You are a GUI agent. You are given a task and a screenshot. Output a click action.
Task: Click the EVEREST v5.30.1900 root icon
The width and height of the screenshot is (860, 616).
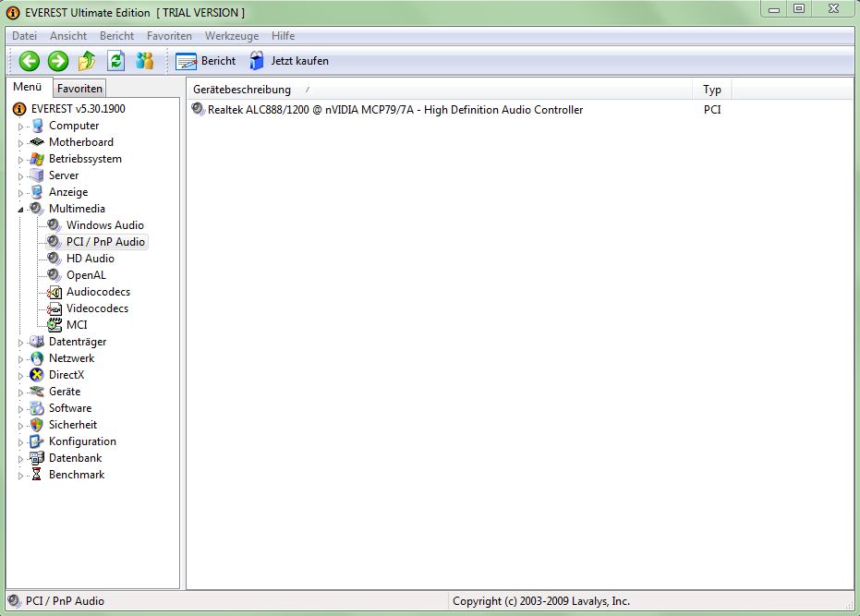tap(19, 109)
